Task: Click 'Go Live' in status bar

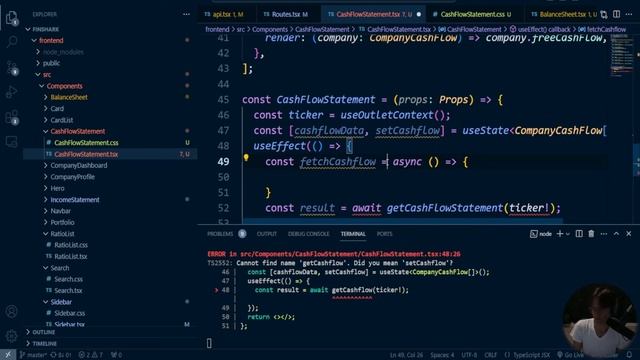Action: (x=571, y=355)
